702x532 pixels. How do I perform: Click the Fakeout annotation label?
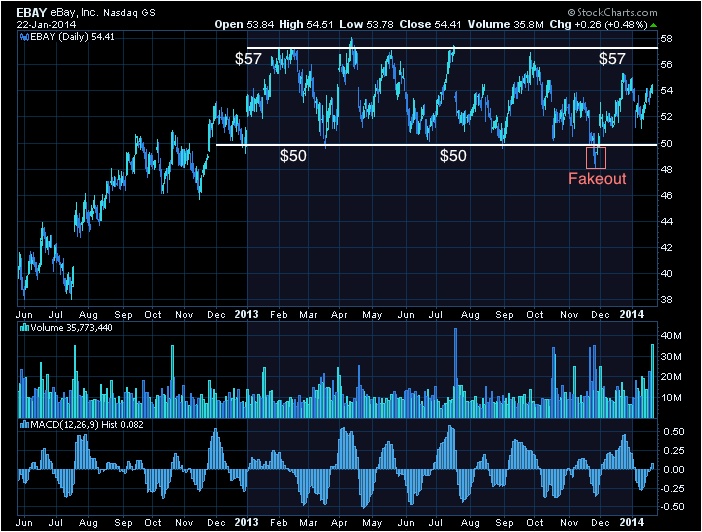point(597,179)
